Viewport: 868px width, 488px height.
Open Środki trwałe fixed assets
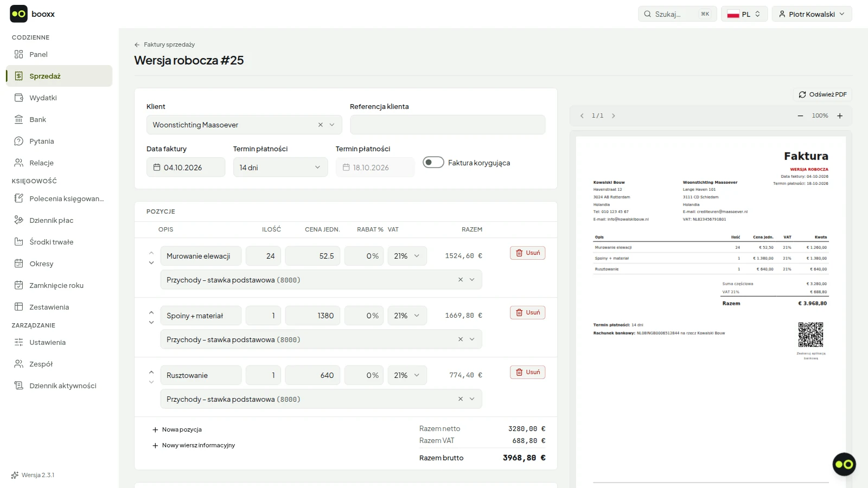tap(59, 242)
